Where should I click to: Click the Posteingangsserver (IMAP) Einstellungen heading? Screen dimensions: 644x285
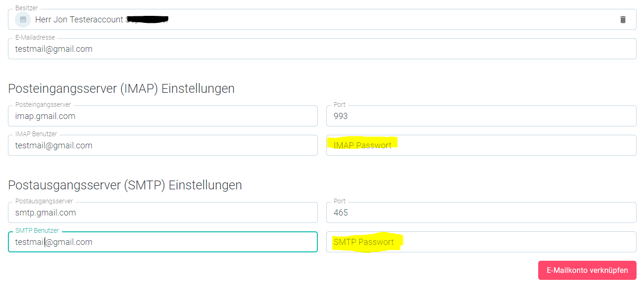pos(121,89)
